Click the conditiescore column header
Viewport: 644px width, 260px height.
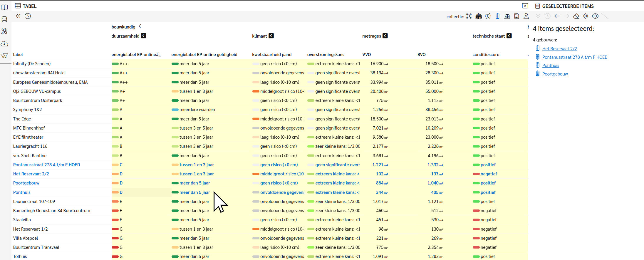click(x=486, y=55)
